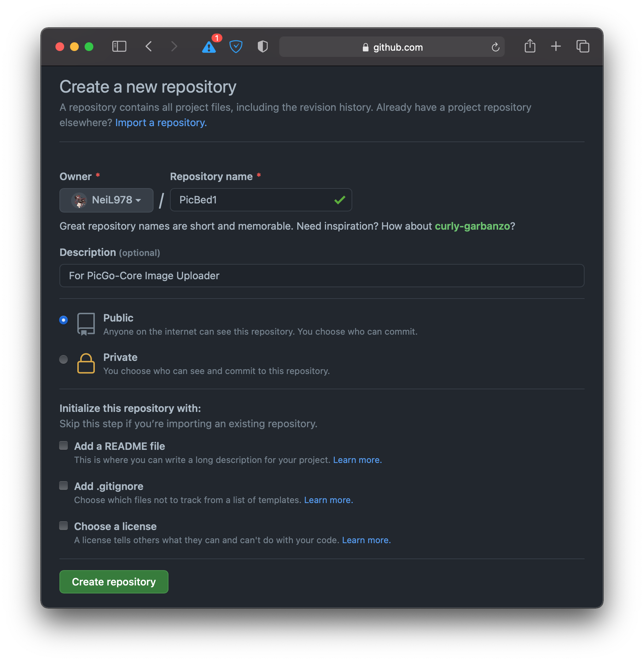644x662 pixels.
Task: Click the Add .gitignore label
Action: (x=109, y=486)
